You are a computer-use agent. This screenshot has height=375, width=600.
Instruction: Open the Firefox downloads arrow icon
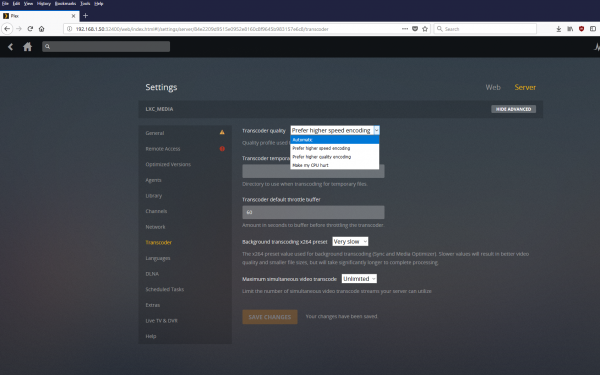(x=559, y=29)
